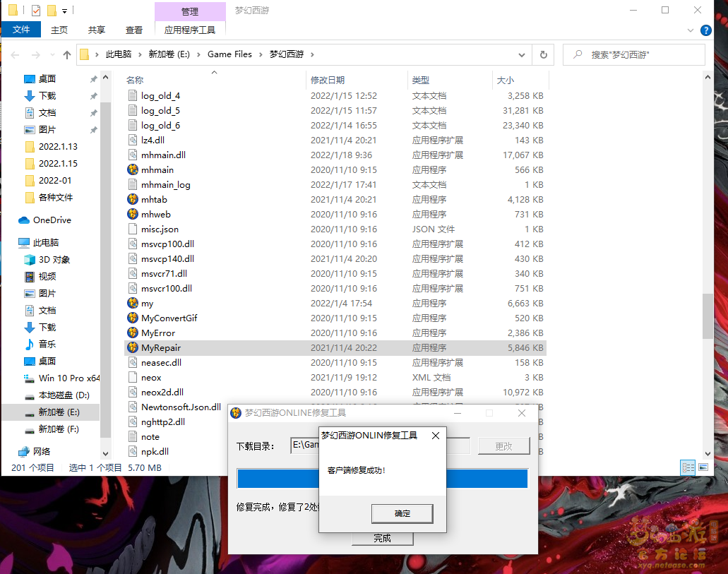Go up one folder level with arrow
The image size is (728, 574).
(x=67, y=55)
